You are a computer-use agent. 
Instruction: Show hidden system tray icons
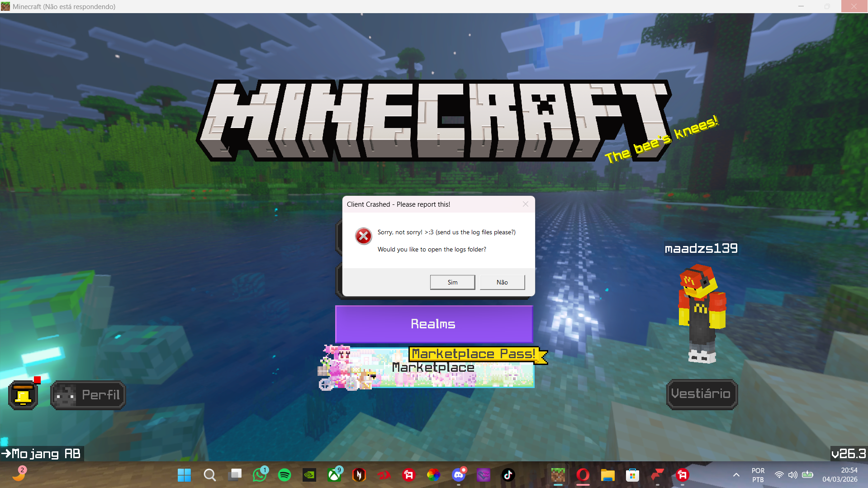tap(736, 475)
